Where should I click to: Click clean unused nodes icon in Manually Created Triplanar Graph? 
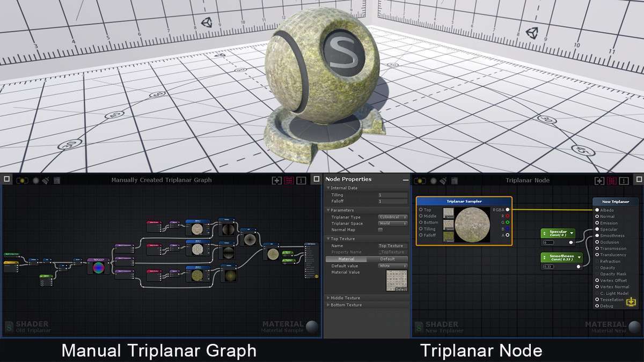pyautogui.click(x=46, y=181)
